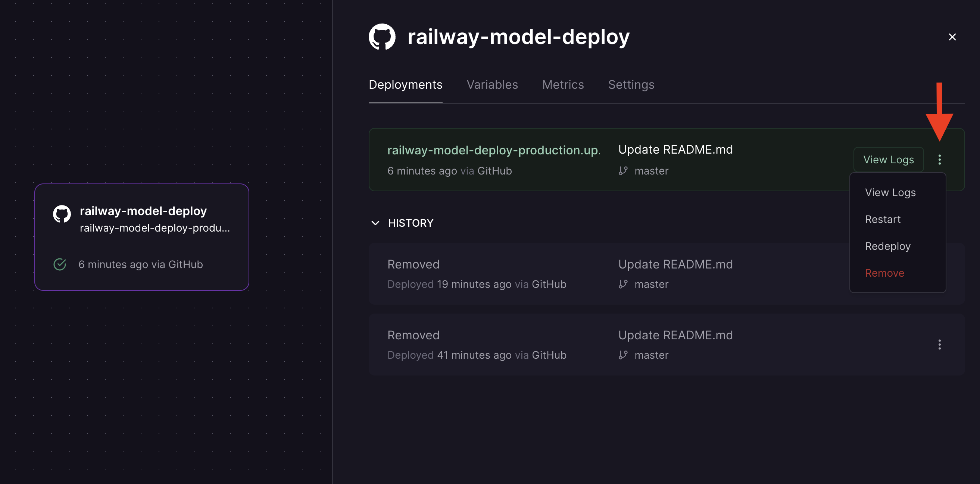Click '6 minutes ago via GitHub' in active deployment
Viewport: 980px width, 484px height.
click(449, 171)
